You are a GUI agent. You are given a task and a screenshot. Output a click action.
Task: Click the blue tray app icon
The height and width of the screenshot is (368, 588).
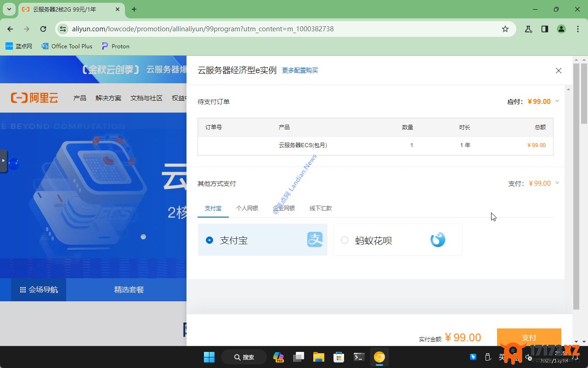[x=473, y=357]
